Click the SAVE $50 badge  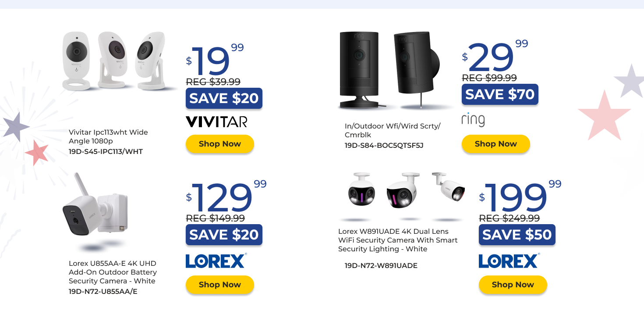pos(517,235)
